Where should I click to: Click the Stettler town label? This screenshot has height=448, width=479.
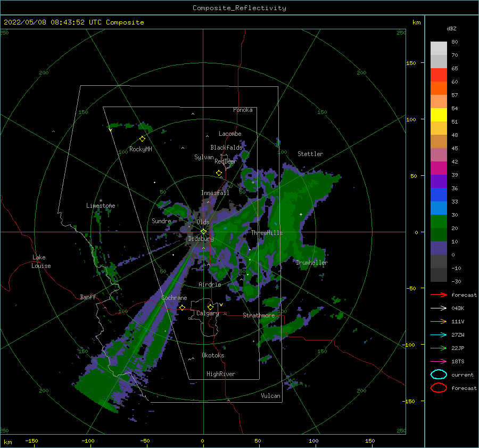pyautogui.click(x=310, y=154)
